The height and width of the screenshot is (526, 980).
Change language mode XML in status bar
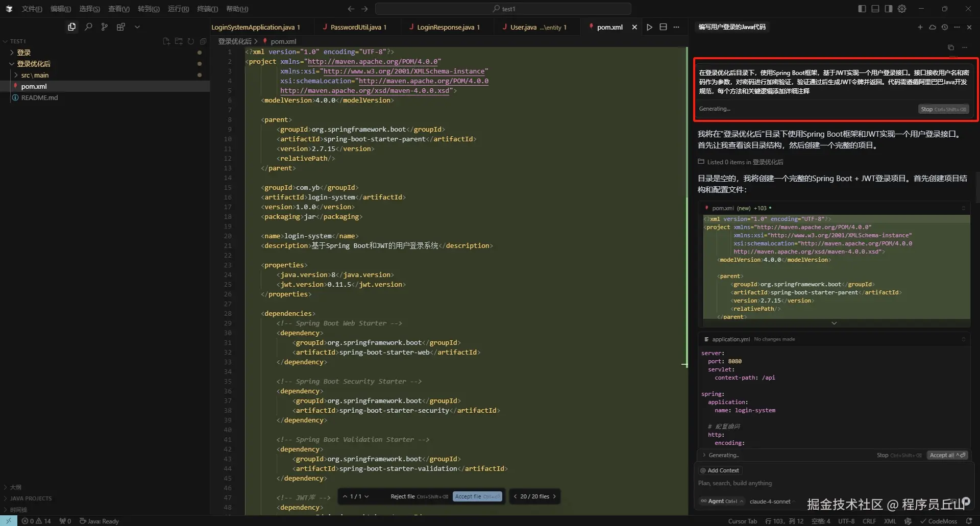tap(890, 521)
